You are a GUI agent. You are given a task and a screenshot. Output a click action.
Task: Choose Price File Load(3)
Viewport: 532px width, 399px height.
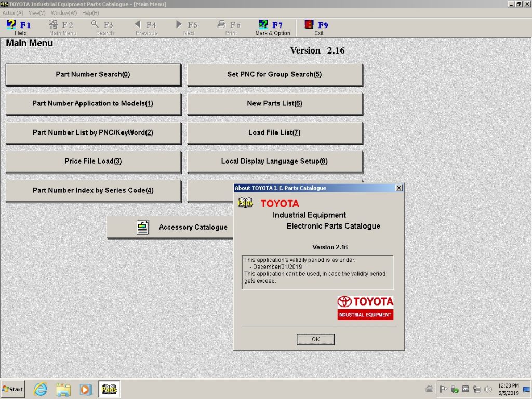click(x=93, y=161)
